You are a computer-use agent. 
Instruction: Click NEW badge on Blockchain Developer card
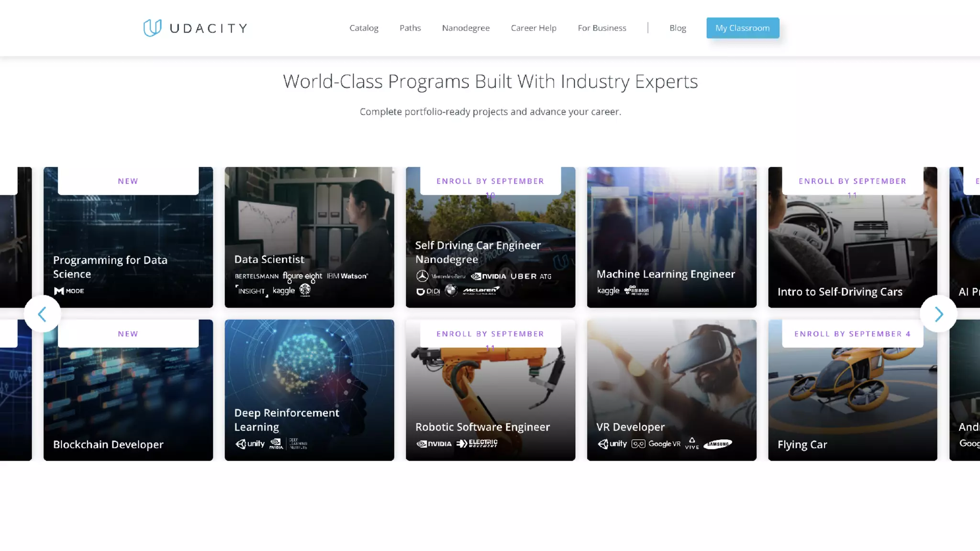[x=128, y=333]
